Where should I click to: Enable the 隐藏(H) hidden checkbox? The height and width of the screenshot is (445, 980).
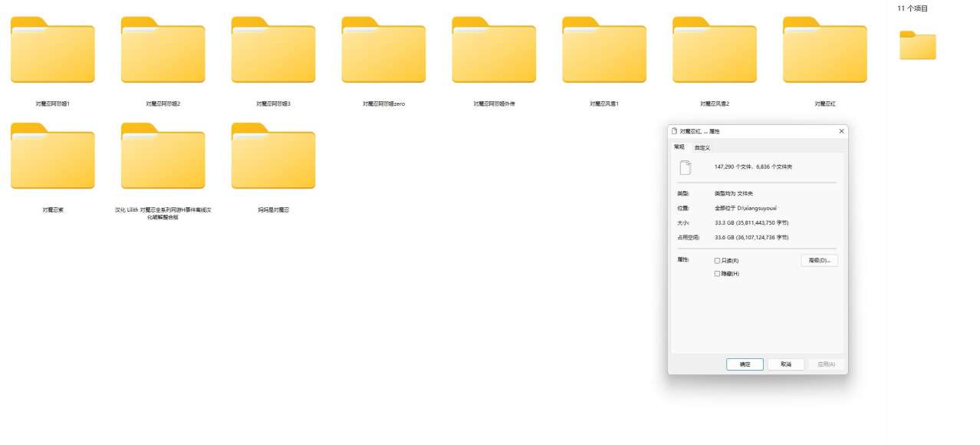point(718,274)
